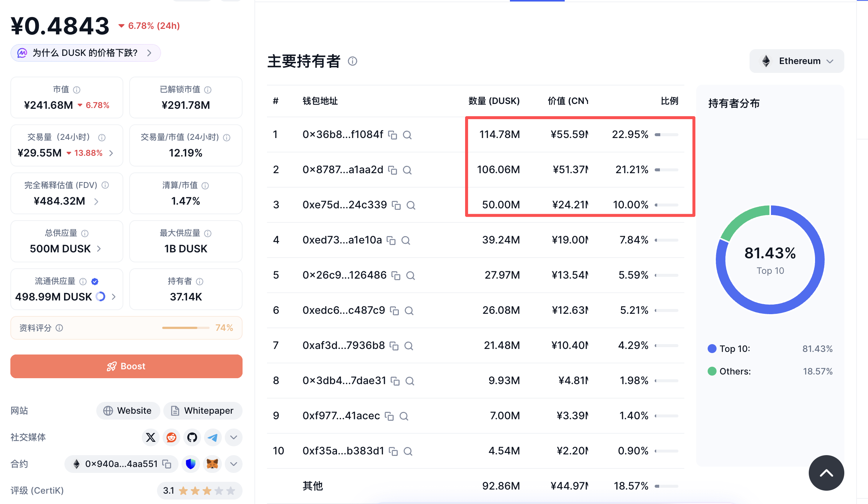Copy wallet address 0x26c9...126486
Screen dimensions: 868x504
(x=396, y=276)
